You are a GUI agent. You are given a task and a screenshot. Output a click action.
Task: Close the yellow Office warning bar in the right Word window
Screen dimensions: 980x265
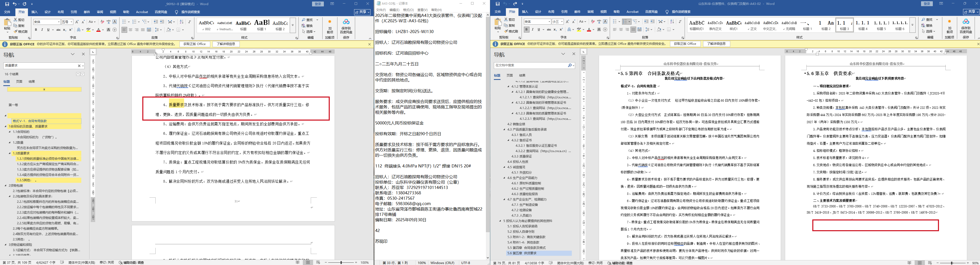pyautogui.click(x=978, y=44)
